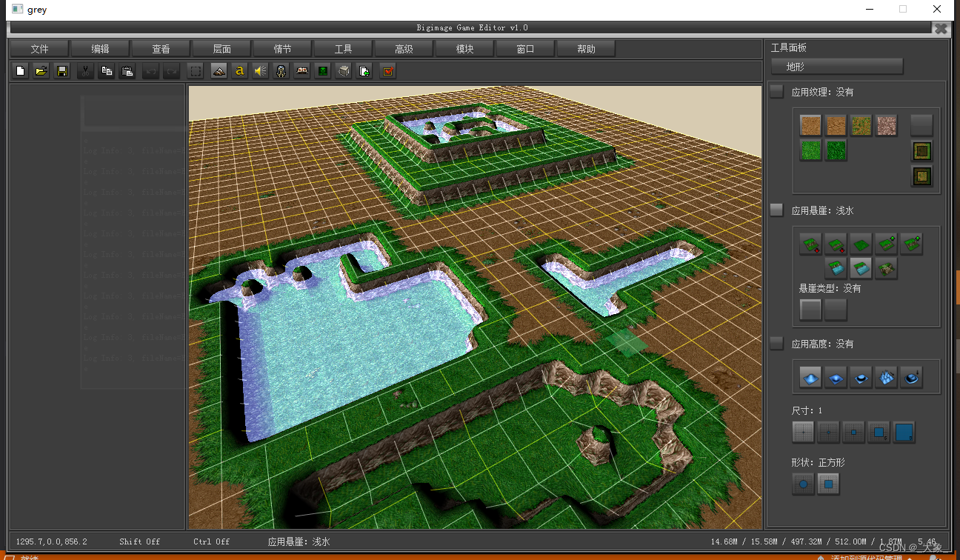Open the 编辑 menu

coord(100,49)
